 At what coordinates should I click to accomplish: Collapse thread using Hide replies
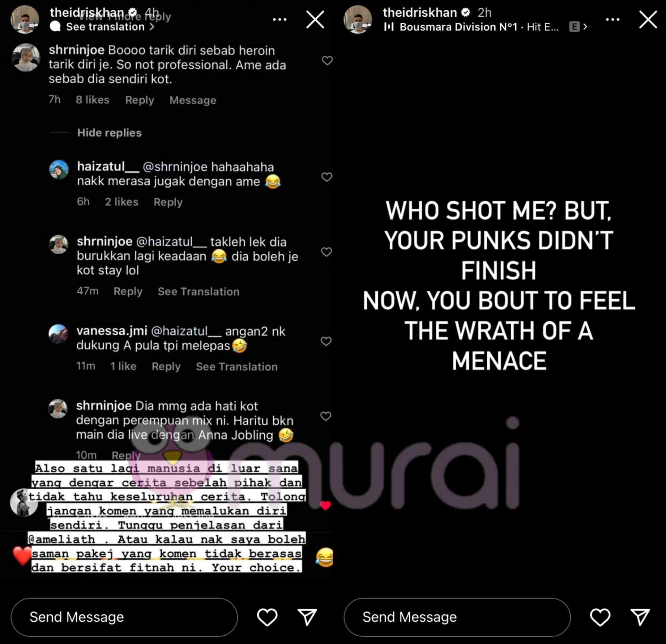(109, 133)
